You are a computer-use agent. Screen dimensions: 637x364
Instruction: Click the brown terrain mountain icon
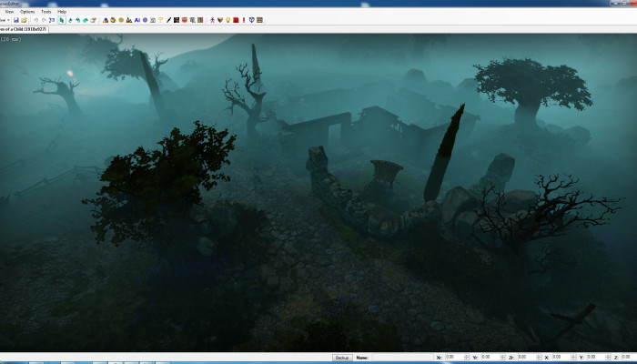coord(129,20)
